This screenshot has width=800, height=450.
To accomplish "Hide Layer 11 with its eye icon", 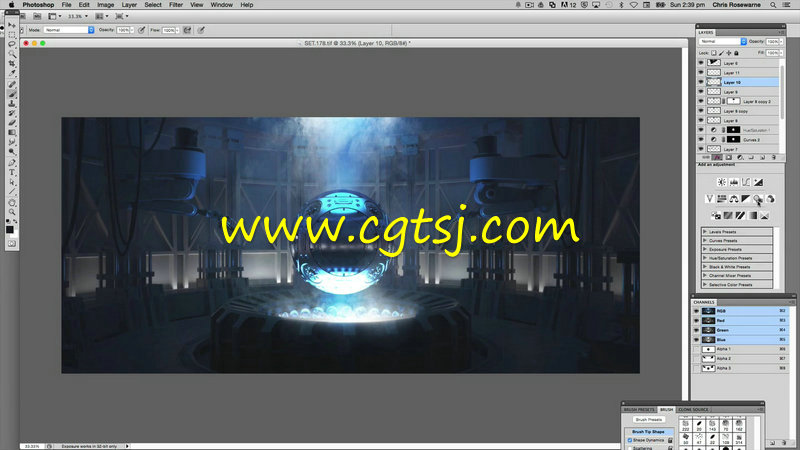I will (x=701, y=72).
